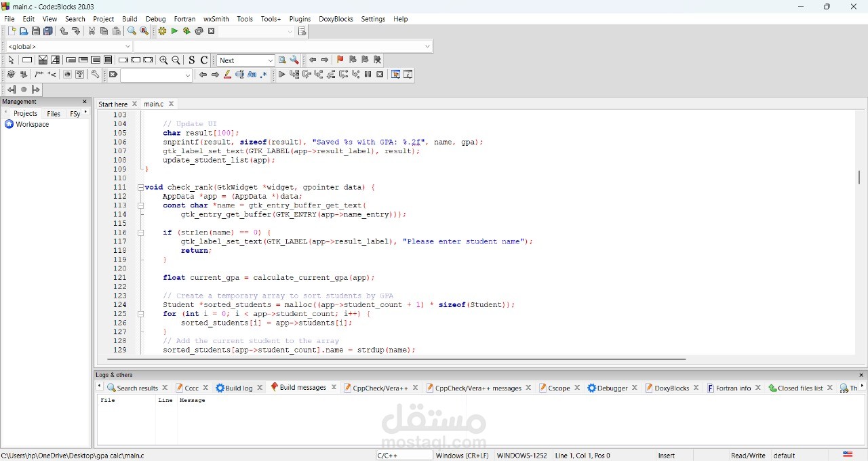Switch to the Start here tab
The width and height of the screenshot is (868, 461).
(x=113, y=104)
